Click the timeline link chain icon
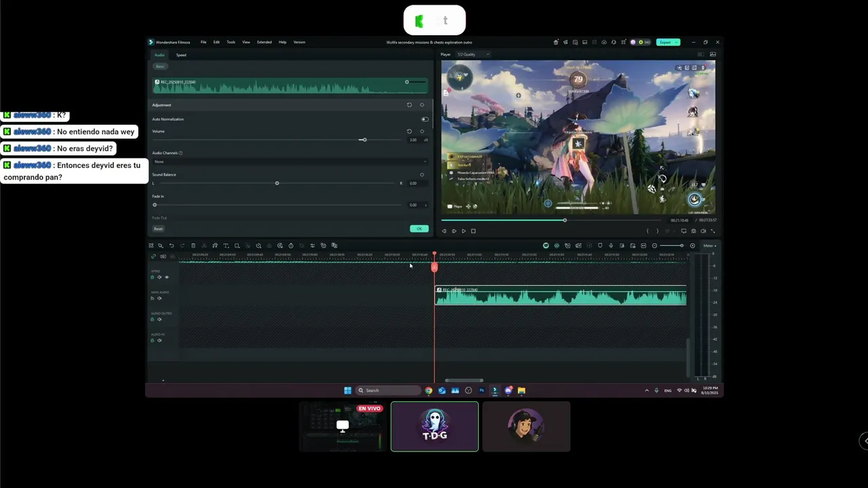 [x=153, y=256]
